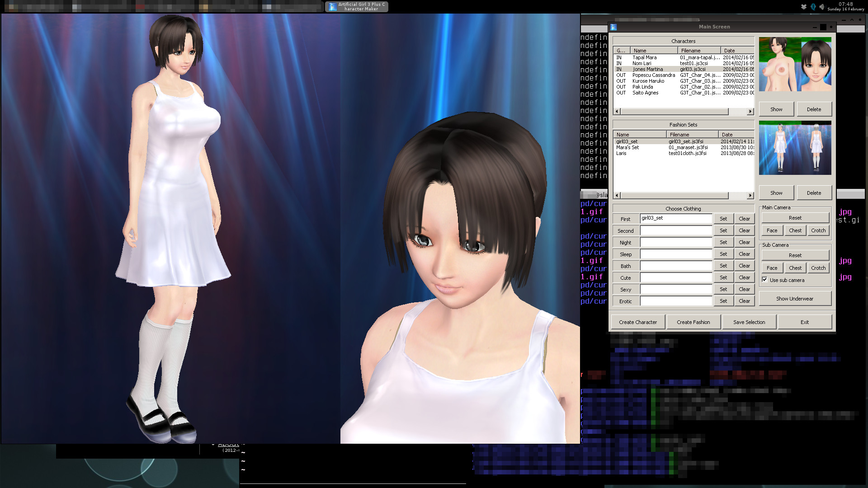Select the Laris fashion set row
This screenshot has width=868, height=488.
click(684, 153)
